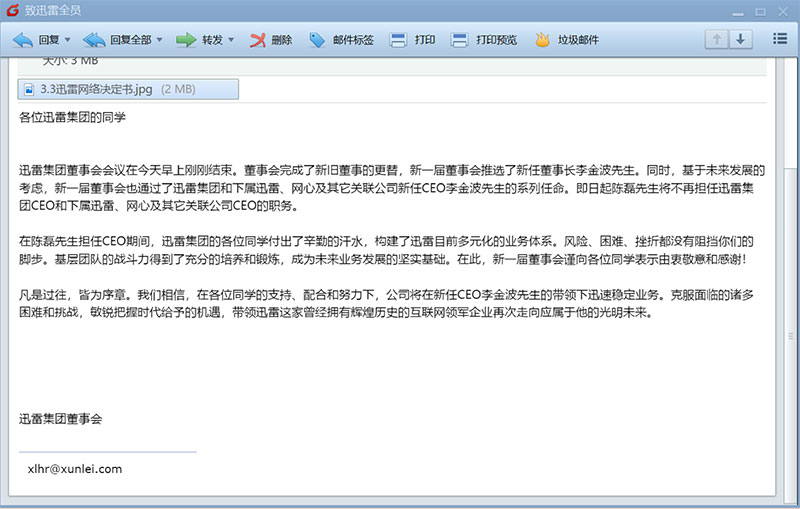Go to next mail with down arrow

pos(740,39)
